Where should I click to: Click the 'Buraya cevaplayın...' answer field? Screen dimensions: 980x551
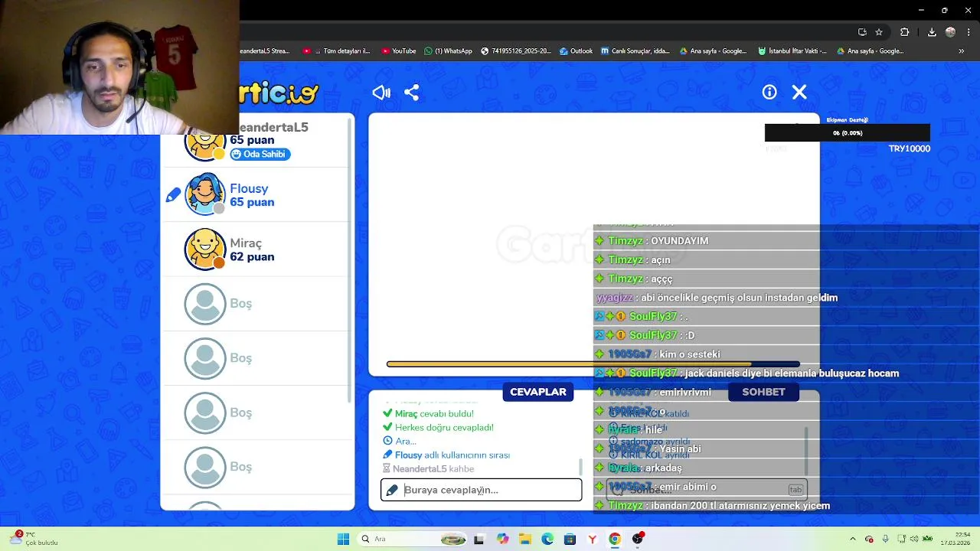pyautogui.click(x=481, y=490)
